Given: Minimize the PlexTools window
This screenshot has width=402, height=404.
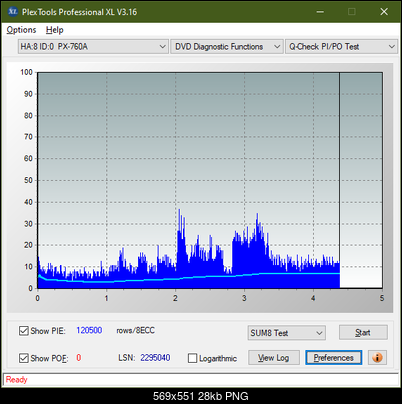Looking at the screenshot, I should 320,12.
